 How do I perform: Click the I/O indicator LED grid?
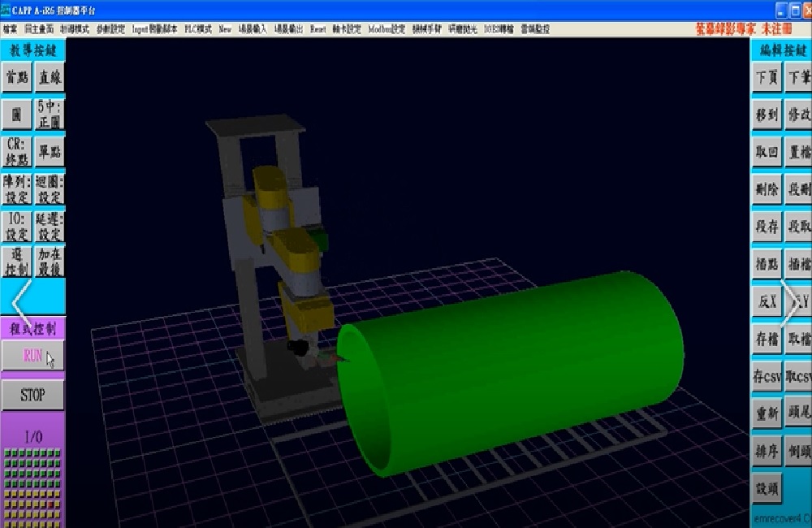pos(32,487)
